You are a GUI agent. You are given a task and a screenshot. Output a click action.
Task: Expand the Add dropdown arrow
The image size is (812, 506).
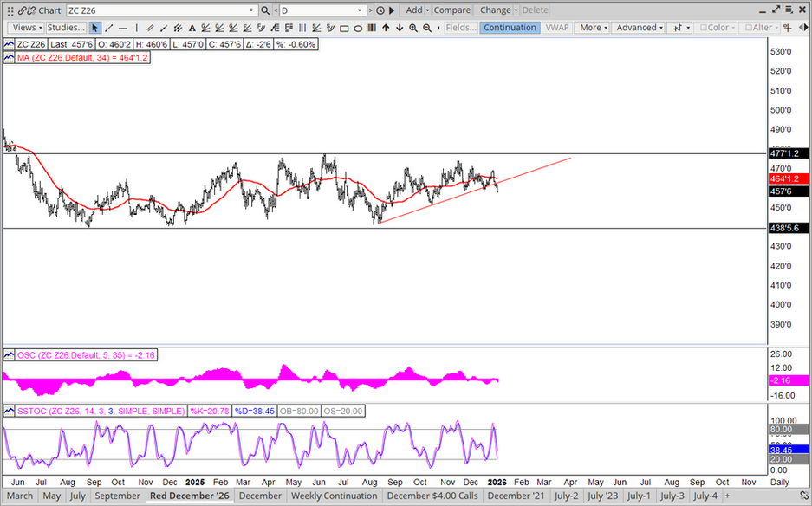pos(428,10)
